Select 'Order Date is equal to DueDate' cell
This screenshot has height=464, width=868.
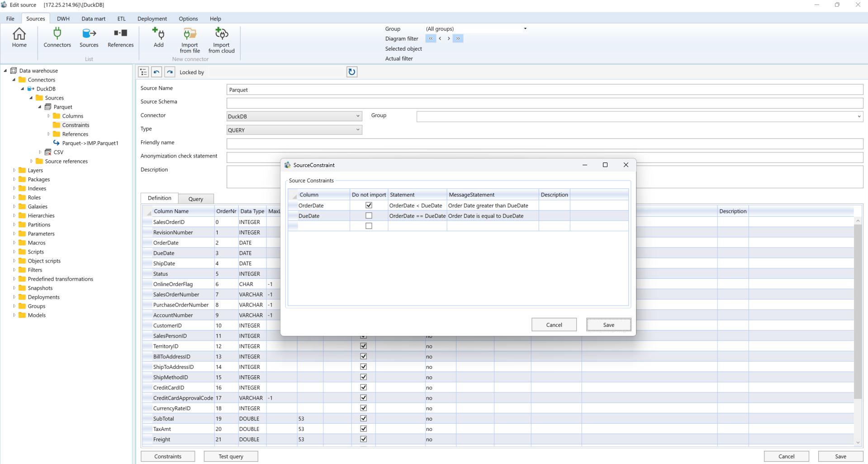493,216
